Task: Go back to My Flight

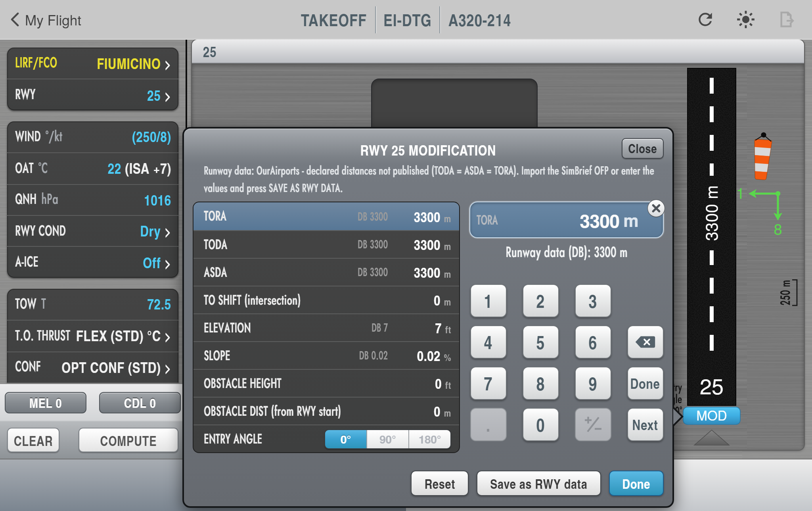Action: tap(46, 20)
